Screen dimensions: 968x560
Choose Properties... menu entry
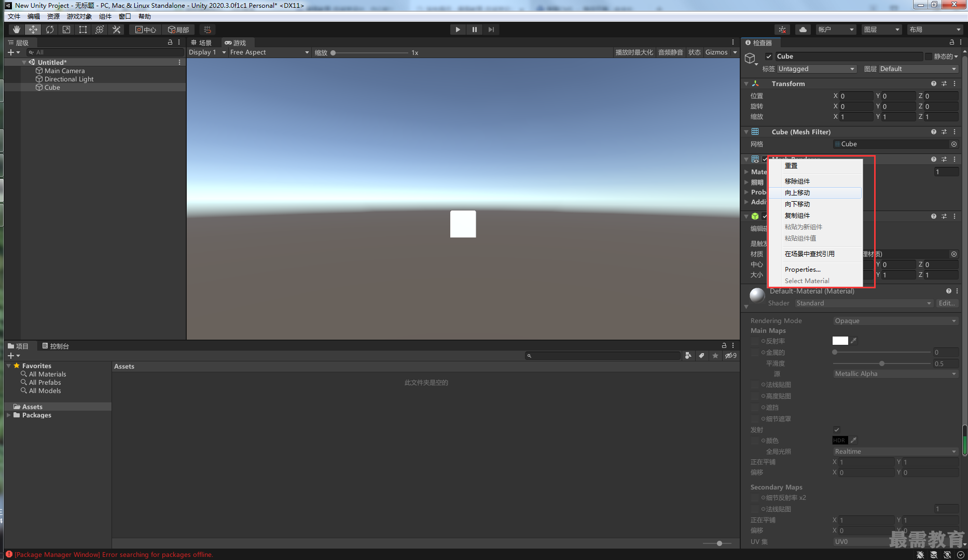815,270
